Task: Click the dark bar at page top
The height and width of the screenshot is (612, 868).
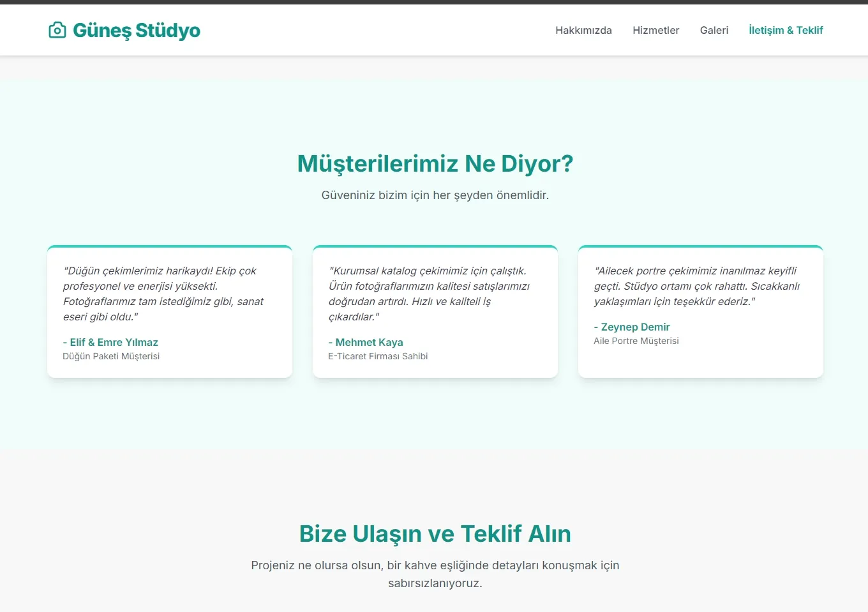Action: (x=434, y=2)
